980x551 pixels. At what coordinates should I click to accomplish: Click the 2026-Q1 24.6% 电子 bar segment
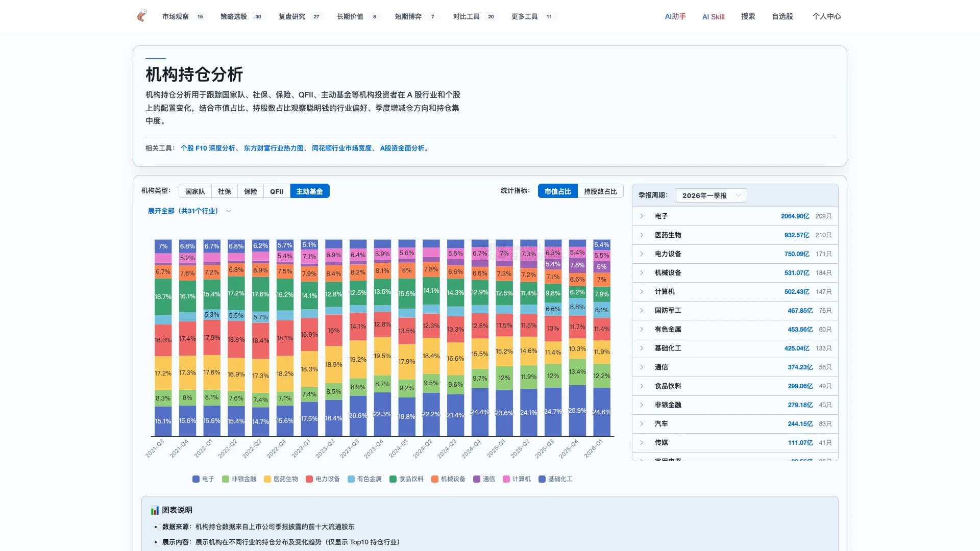(602, 412)
